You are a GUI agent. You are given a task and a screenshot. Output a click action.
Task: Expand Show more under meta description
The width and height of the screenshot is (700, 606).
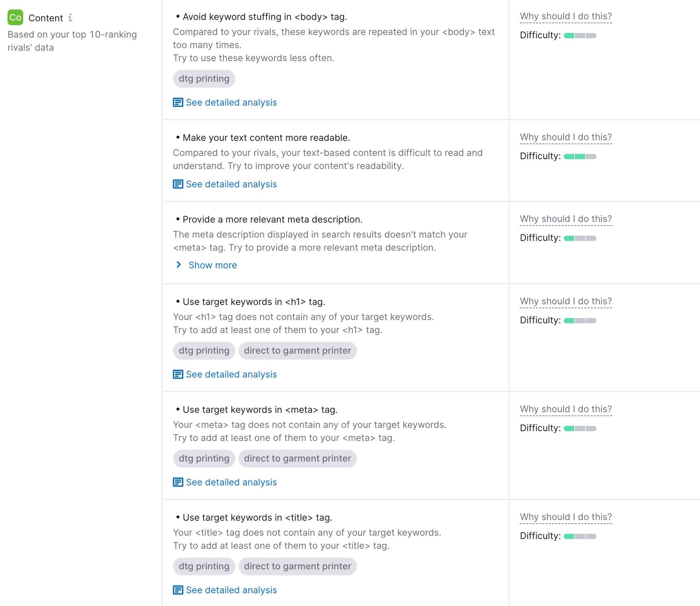point(213,265)
